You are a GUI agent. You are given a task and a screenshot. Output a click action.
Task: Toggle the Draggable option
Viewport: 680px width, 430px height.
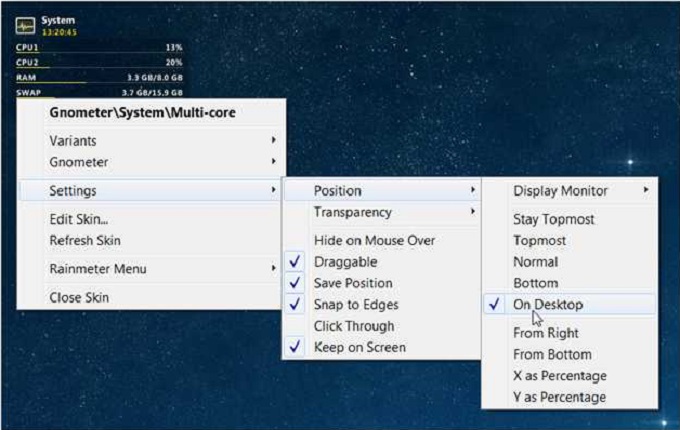[x=346, y=262]
